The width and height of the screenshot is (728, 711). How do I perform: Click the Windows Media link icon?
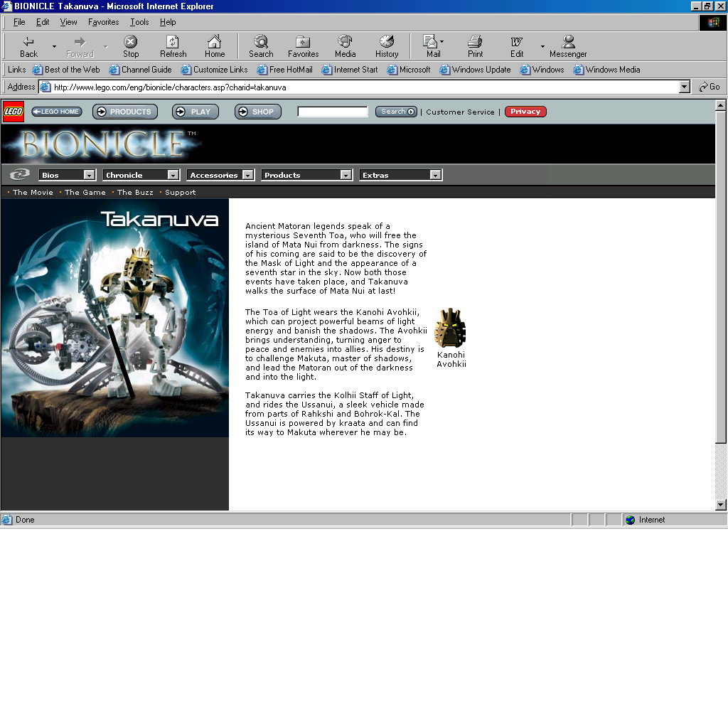tap(578, 70)
